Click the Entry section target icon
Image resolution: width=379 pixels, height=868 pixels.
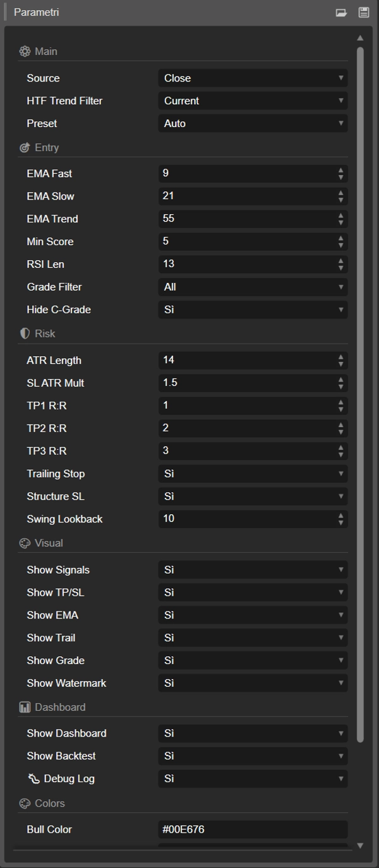pyautogui.click(x=25, y=147)
